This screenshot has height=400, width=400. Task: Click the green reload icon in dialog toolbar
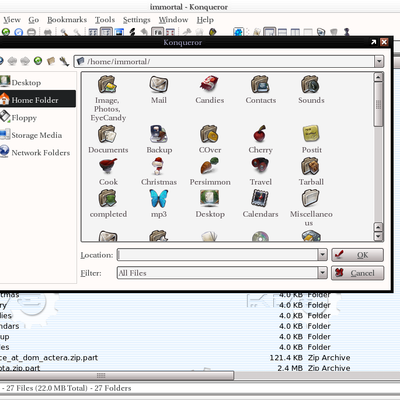pos(38,61)
